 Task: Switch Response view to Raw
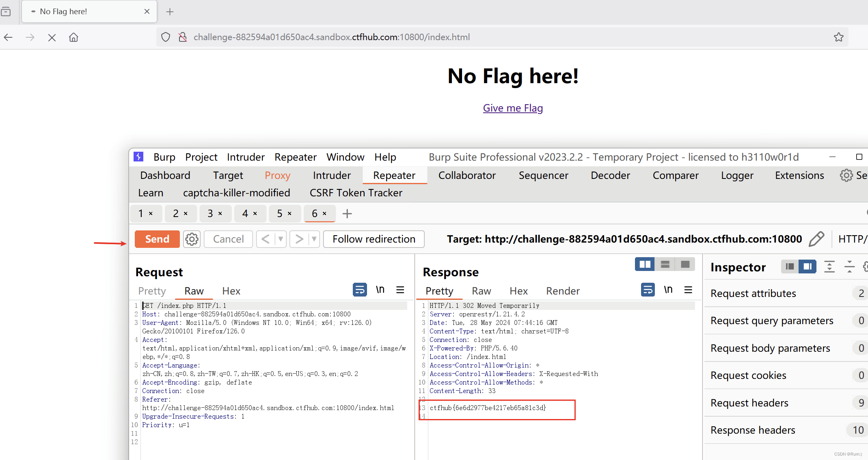click(x=482, y=291)
